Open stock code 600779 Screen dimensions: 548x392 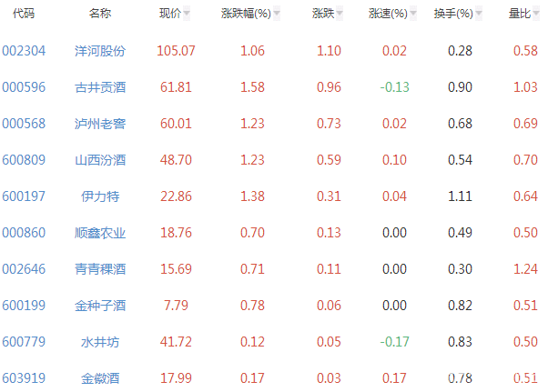(x=24, y=342)
